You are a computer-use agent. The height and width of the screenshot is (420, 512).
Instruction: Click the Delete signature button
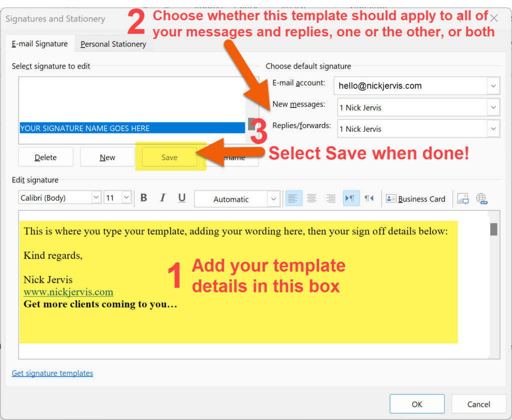tap(45, 157)
